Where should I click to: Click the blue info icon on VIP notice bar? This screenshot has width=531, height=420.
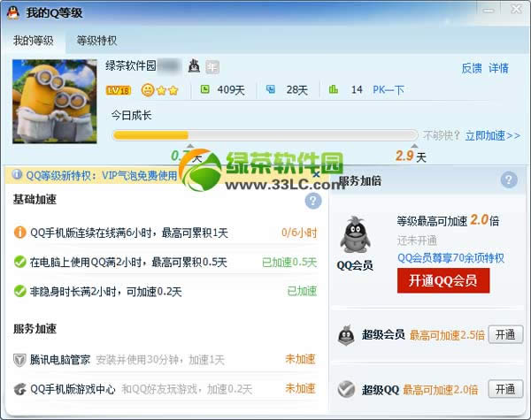click(17, 175)
